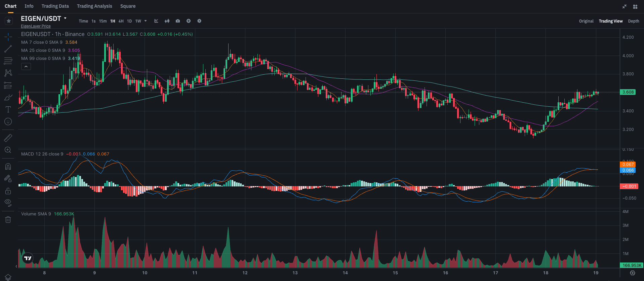This screenshot has width=644, height=281.
Task: Open the more time intervals dropdown arrow
Action: coord(146,21)
